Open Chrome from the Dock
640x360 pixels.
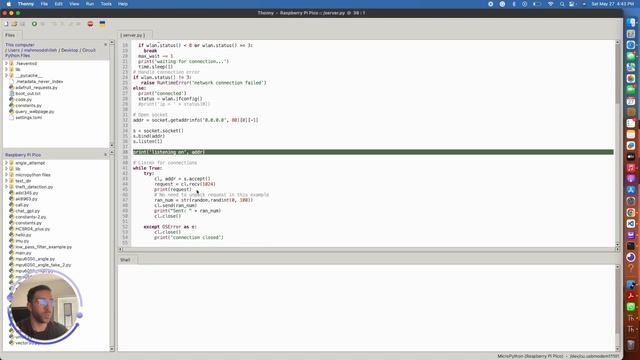(x=631, y=212)
